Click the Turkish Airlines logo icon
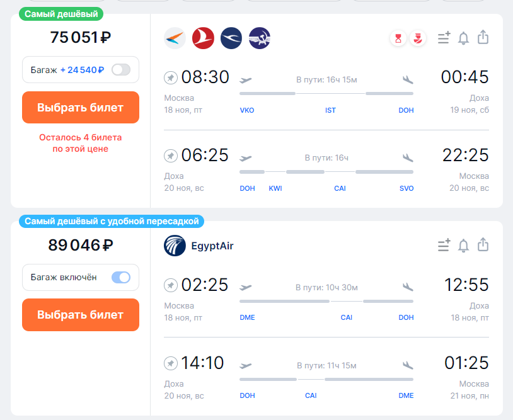Screen dimensions: 513x420 point(203,38)
